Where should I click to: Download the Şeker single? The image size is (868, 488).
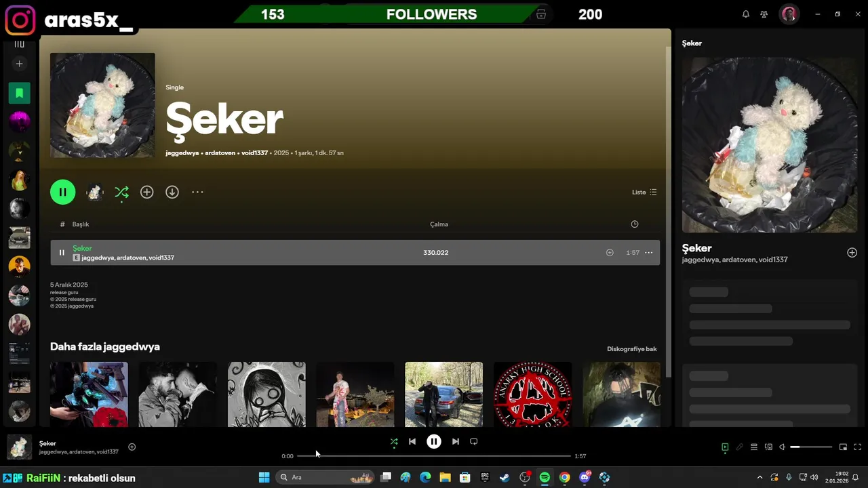pyautogui.click(x=172, y=192)
